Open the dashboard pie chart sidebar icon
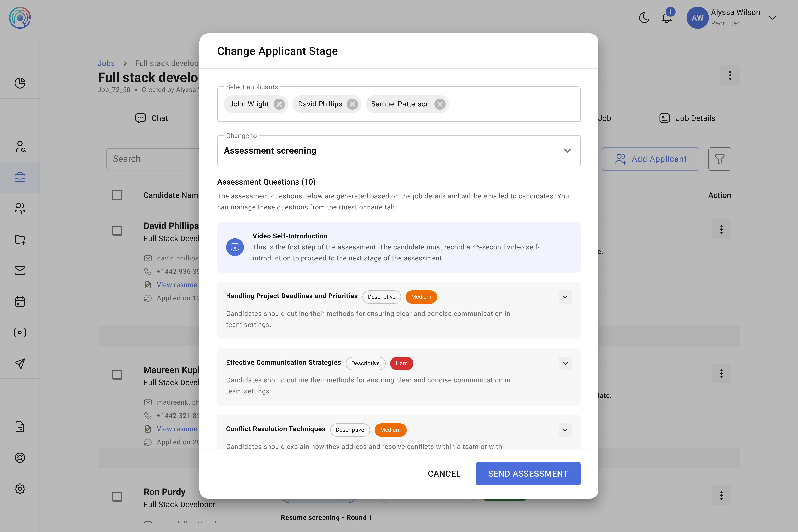Image resolution: width=798 pixels, height=532 pixels. pos(20,83)
